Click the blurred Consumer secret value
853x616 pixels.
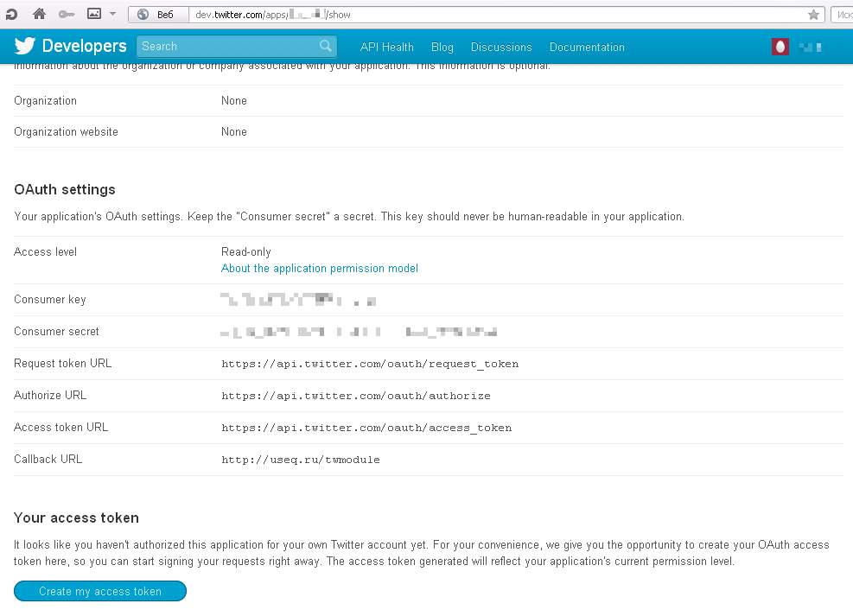click(x=359, y=332)
